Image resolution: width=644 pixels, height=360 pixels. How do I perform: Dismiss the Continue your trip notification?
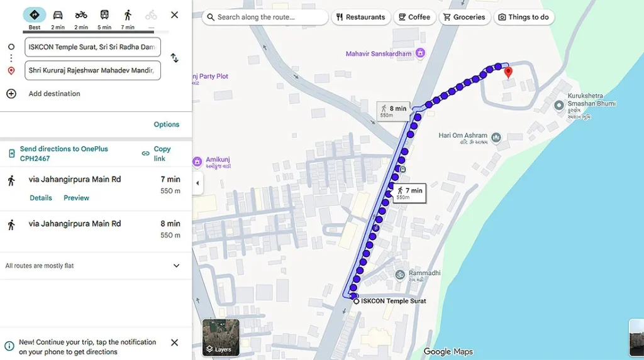175,342
